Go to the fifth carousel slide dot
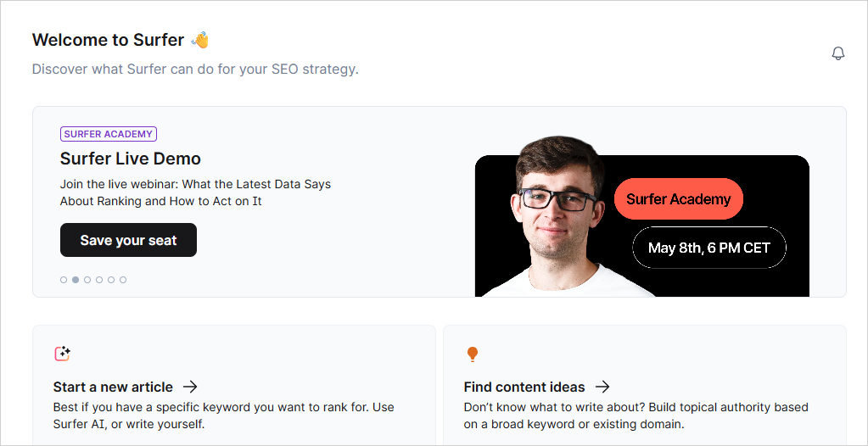This screenshot has height=446, width=868. pyautogui.click(x=111, y=280)
